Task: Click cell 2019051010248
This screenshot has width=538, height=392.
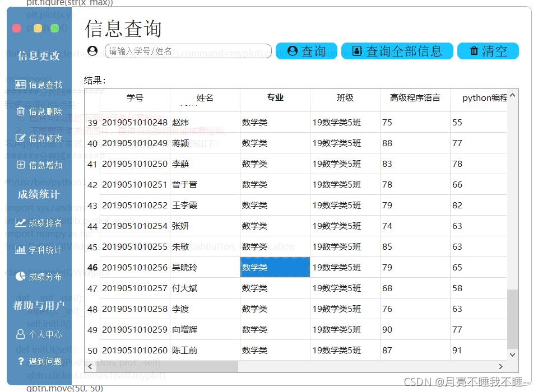Action: 135,123
